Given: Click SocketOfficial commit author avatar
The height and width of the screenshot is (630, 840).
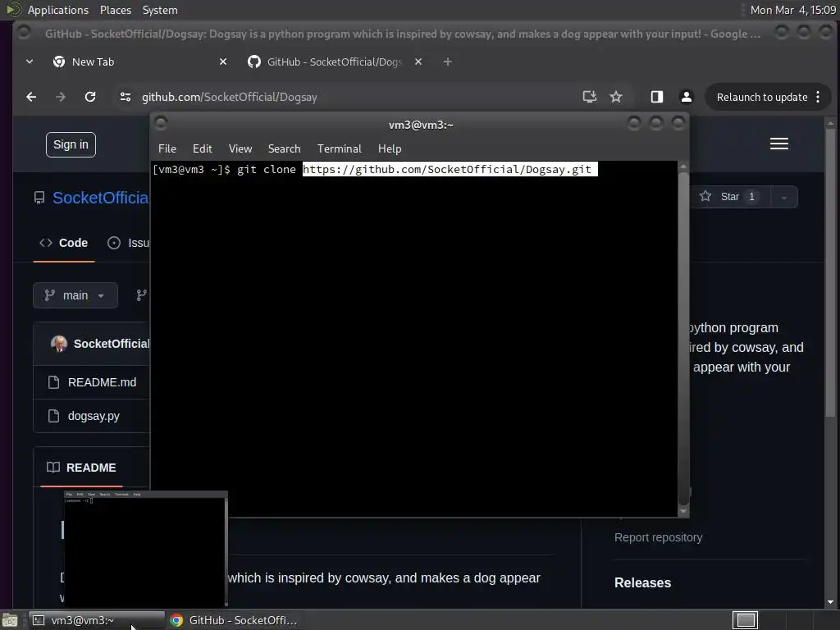Looking at the screenshot, I should (59, 344).
